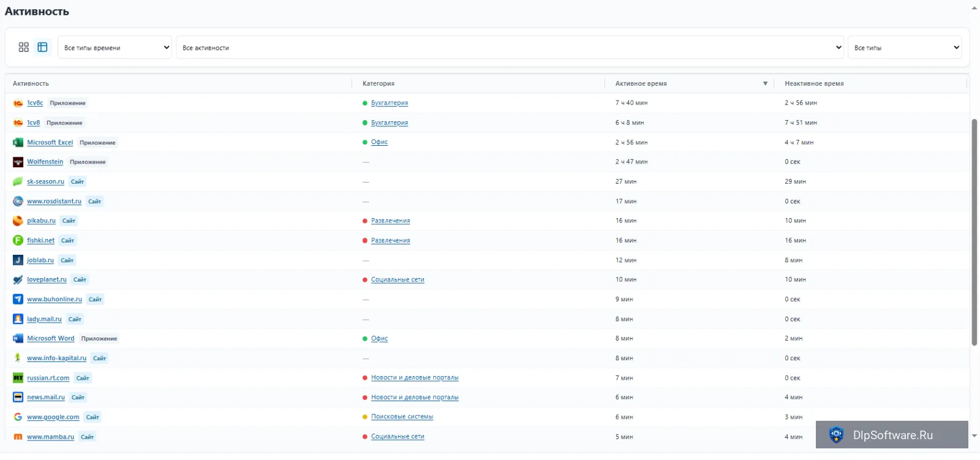This screenshot has width=980, height=460.
Task: Switch to table view icon
Action: click(x=42, y=47)
